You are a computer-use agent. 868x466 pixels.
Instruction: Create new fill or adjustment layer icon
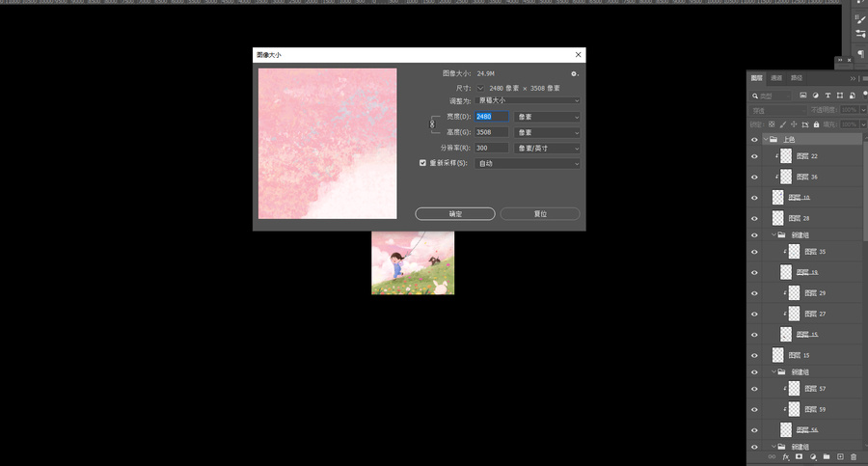(x=813, y=457)
